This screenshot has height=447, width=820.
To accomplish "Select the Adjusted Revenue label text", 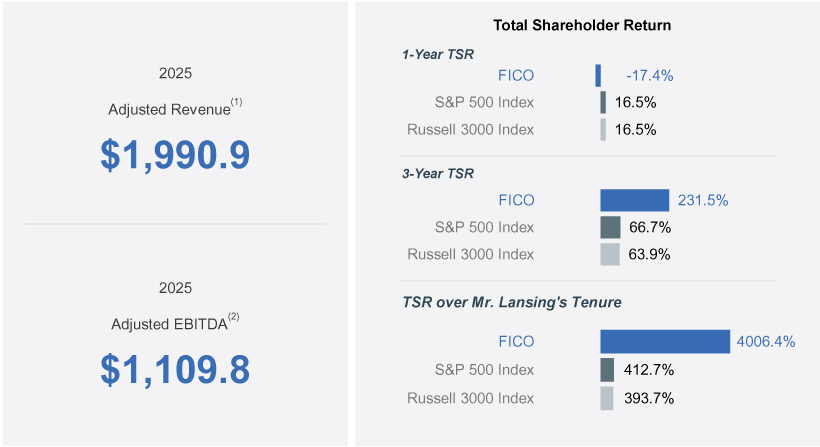I will click(x=170, y=110).
